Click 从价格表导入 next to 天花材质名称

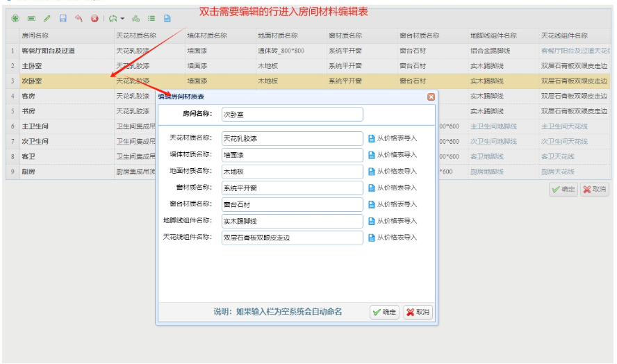coord(393,138)
